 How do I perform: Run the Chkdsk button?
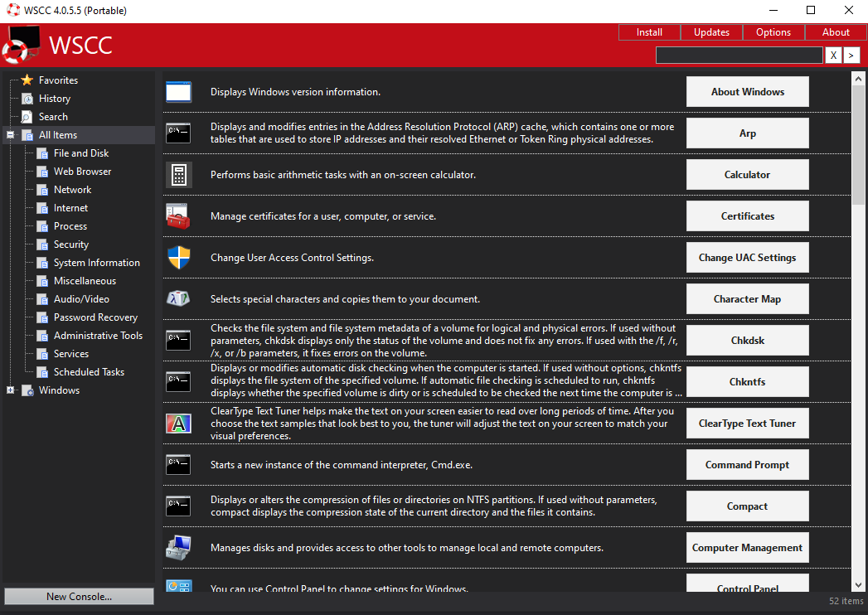tap(747, 341)
